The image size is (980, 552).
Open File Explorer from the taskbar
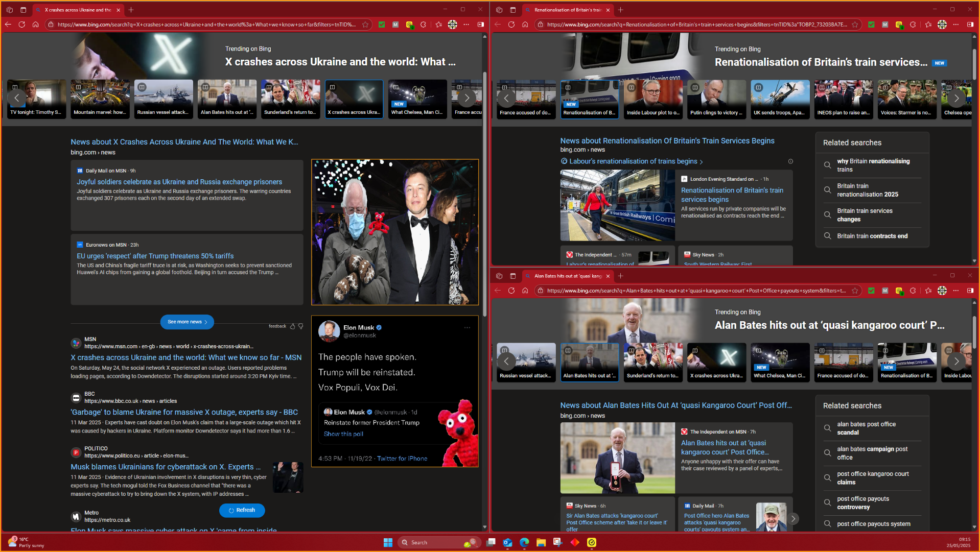click(541, 542)
